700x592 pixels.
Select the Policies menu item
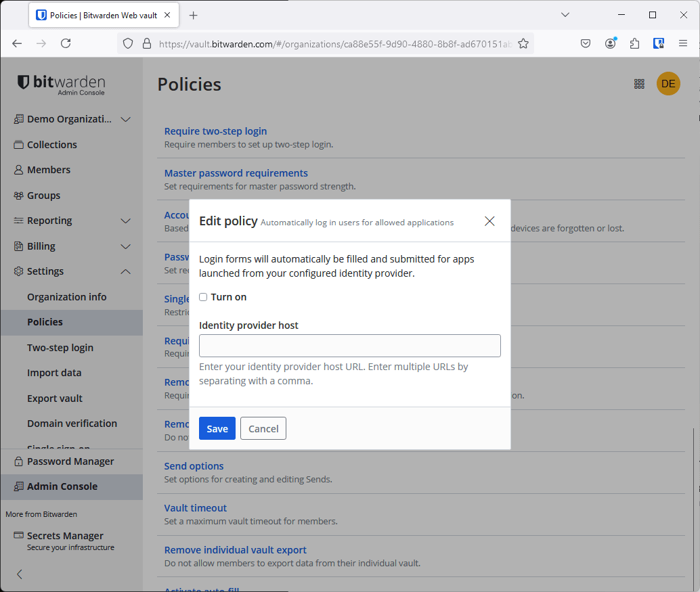point(45,321)
